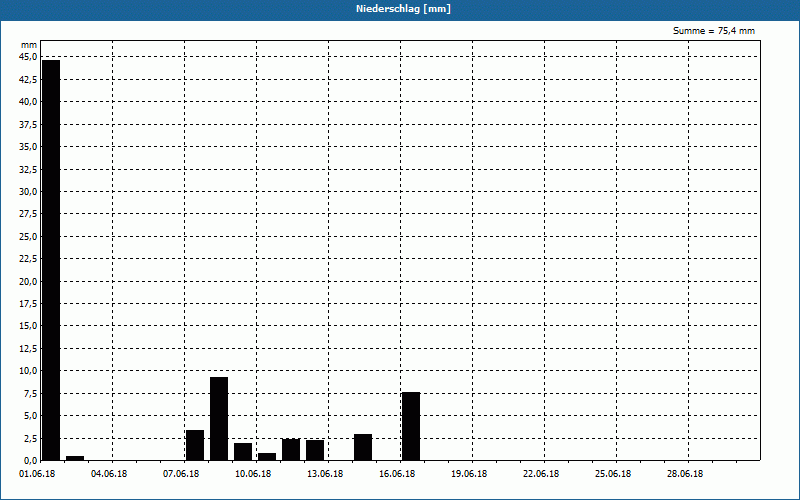Image resolution: width=800 pixels, height=500 pixels.
Task: Select the tiny bar for 02.06.18
Action: click(74, 458)
